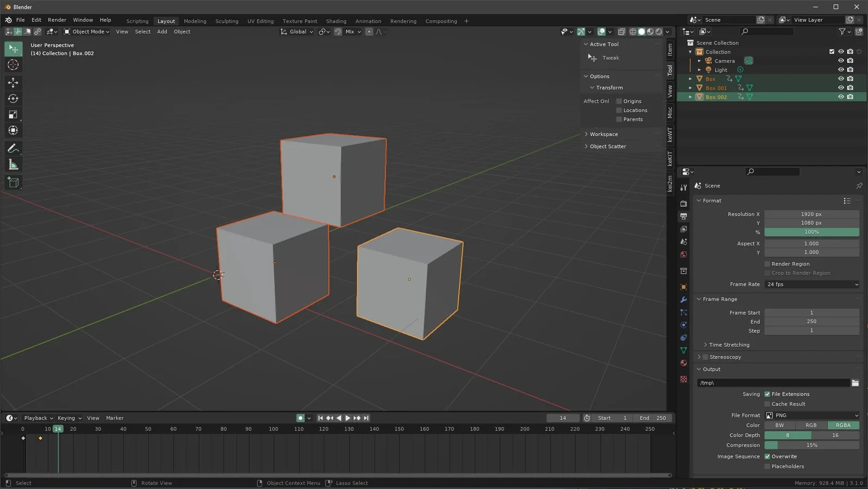Open the Modifier properties wrench tab
Image resolution: width=868 pixels, height=489 pixels.
coord(683,300)
